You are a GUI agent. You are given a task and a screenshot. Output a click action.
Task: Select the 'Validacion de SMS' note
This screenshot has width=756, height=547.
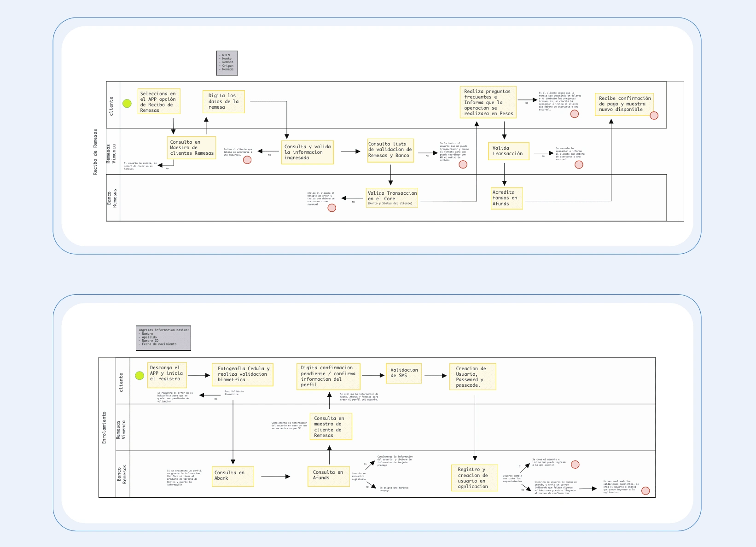click(404, 373)
